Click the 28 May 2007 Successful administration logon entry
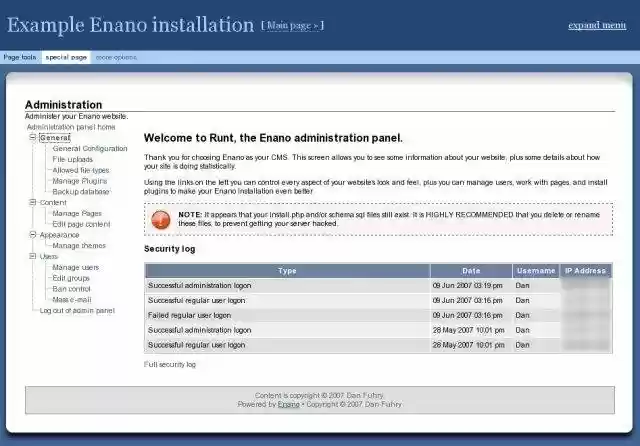The height and width of the screenshot is (446, 640). click(200, 330)
